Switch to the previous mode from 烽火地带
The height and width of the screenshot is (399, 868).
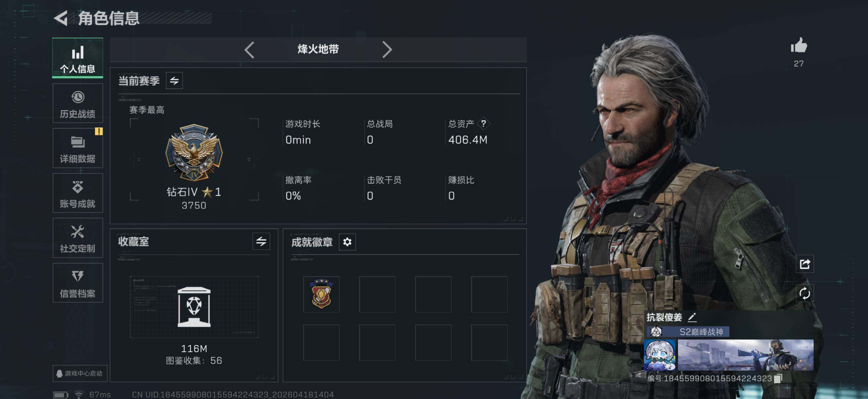coord(249,50)
